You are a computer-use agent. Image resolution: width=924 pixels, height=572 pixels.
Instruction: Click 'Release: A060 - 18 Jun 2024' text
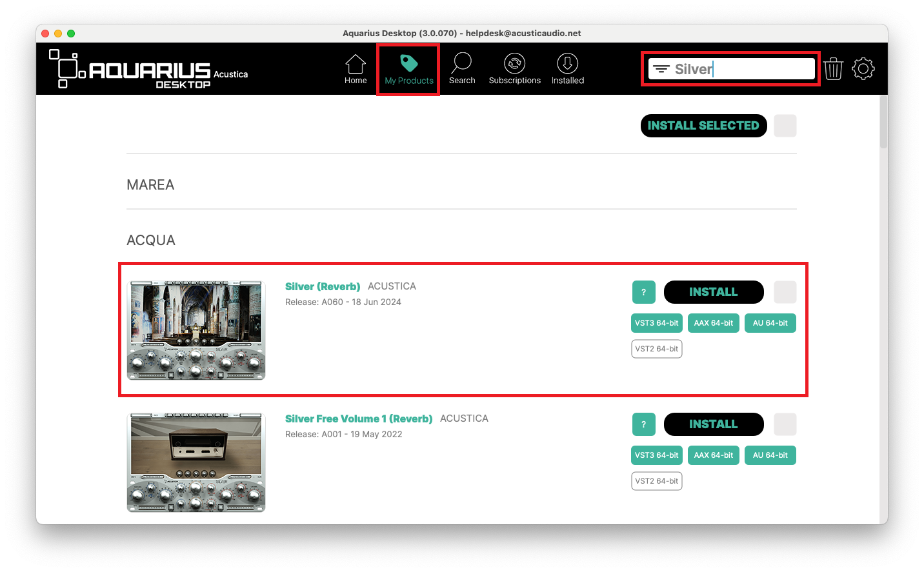click(x=343, y=302)
